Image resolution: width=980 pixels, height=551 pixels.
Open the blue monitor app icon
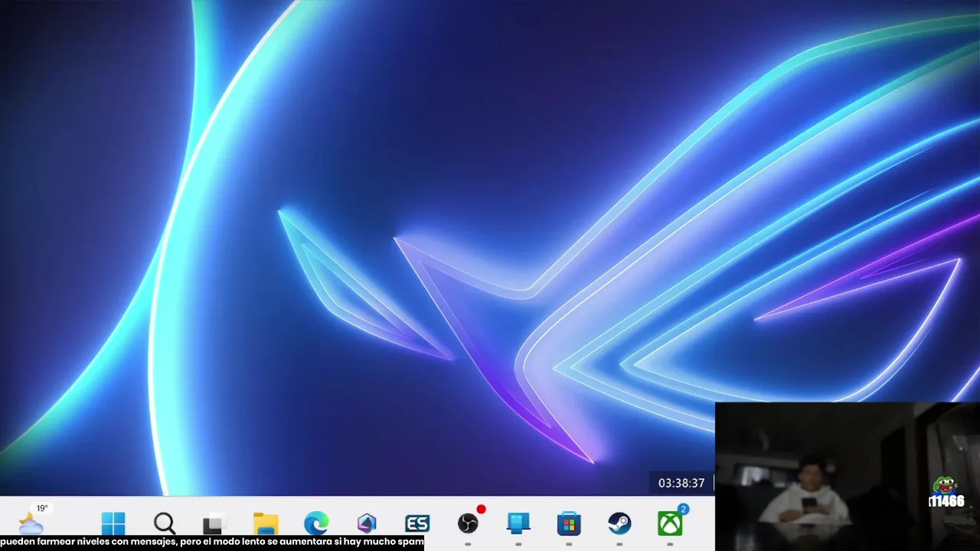(518, 523)
